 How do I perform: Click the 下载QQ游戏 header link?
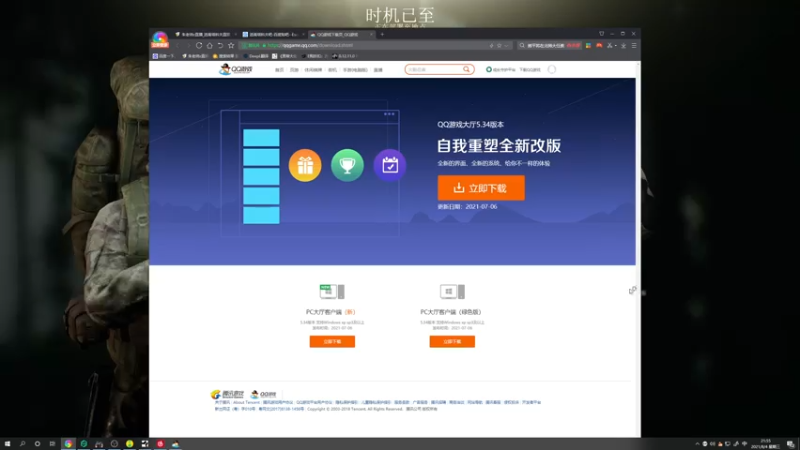click(530, 70)
